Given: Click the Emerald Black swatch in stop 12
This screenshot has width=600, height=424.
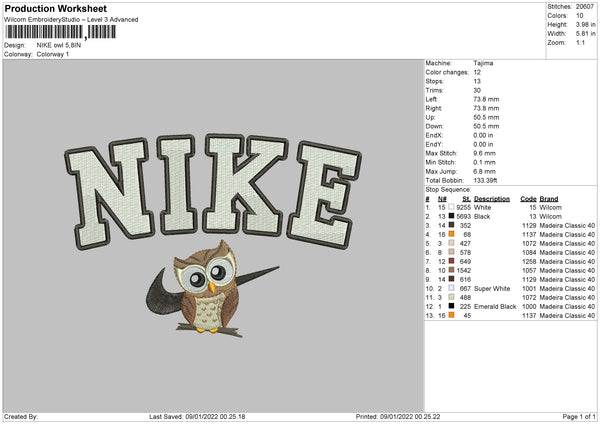Looking at the screenshot, I should click(x=451, y=306).
